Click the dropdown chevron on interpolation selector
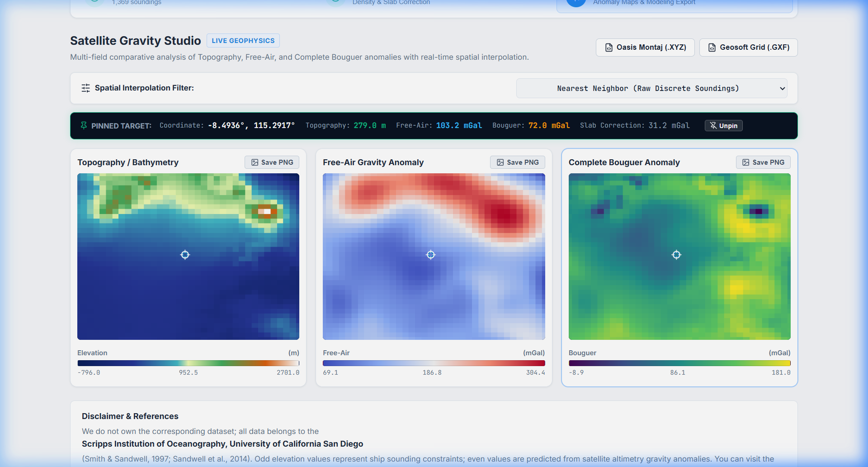The height and width of the screenshot is (467, 868). [x=782, y=89]
